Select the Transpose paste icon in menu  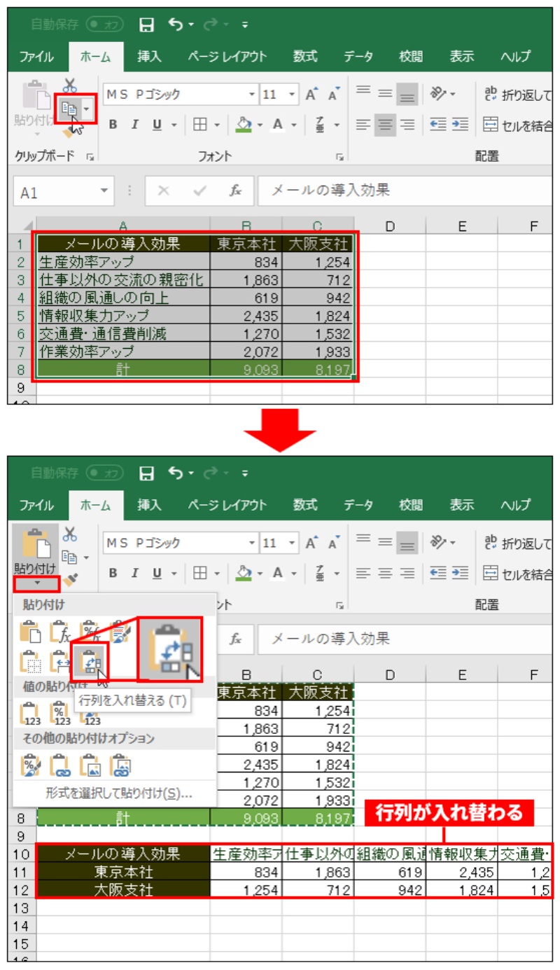[91, 662]
